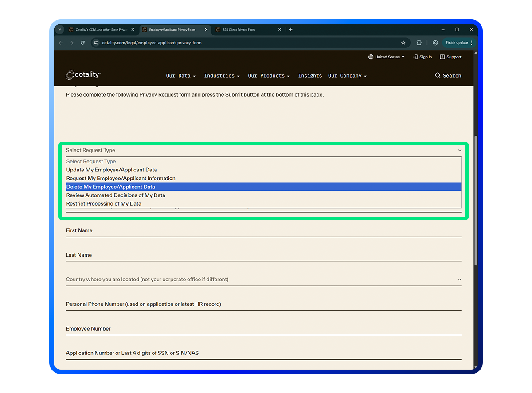
Task: Reload the page with the refresh icon
Action: pos(82,43)
